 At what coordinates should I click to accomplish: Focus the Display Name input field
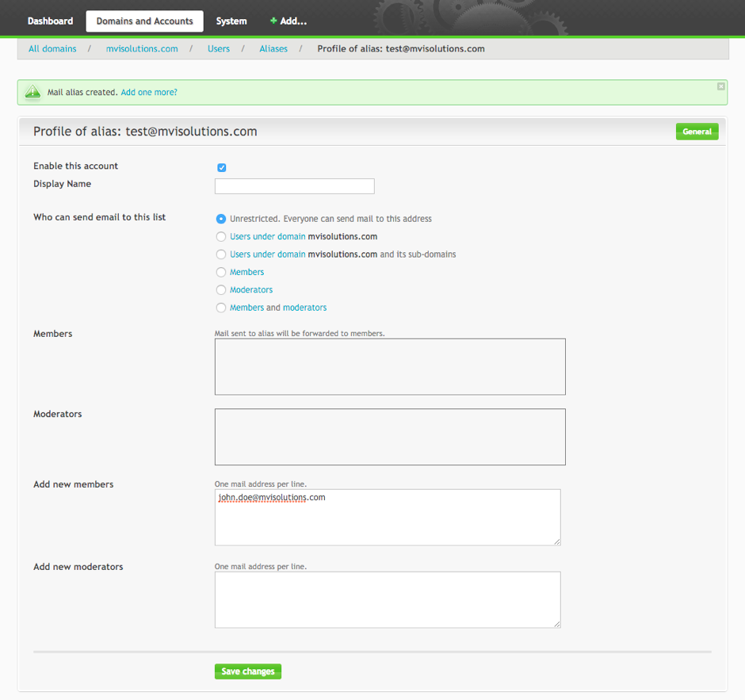point(295,186)
